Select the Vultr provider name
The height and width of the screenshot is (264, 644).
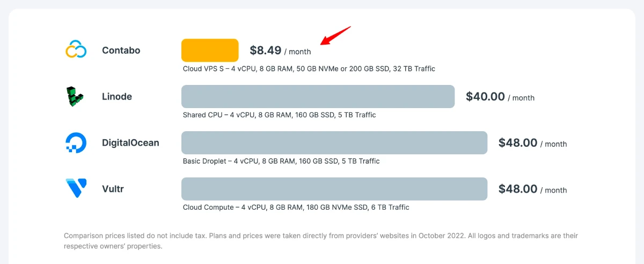coord(113,189)
